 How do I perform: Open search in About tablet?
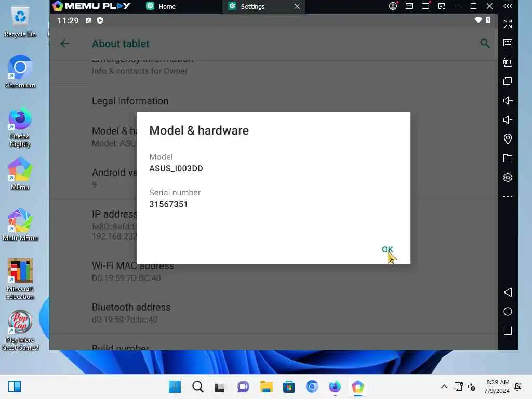point(485,44)
